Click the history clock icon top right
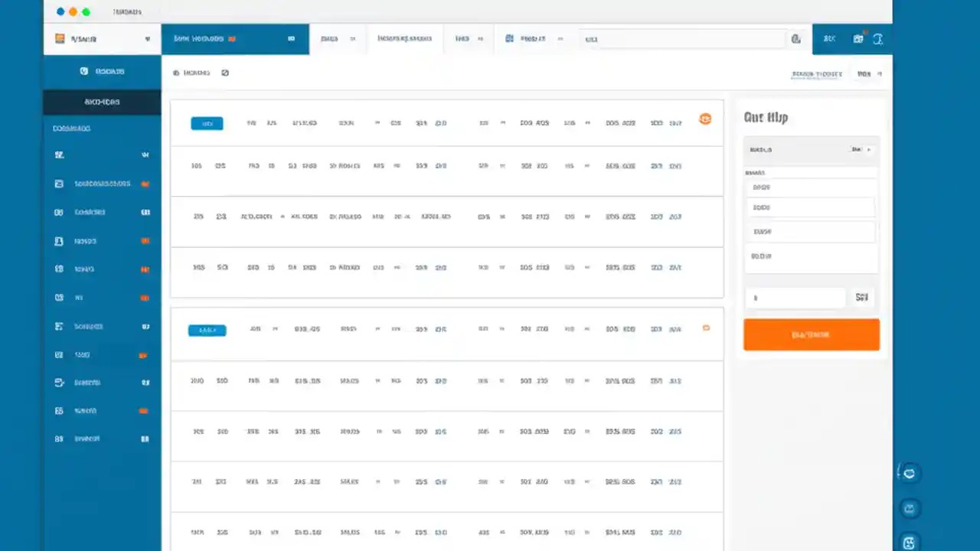Screen dimensions: 980x551 (x=878, y=39)
